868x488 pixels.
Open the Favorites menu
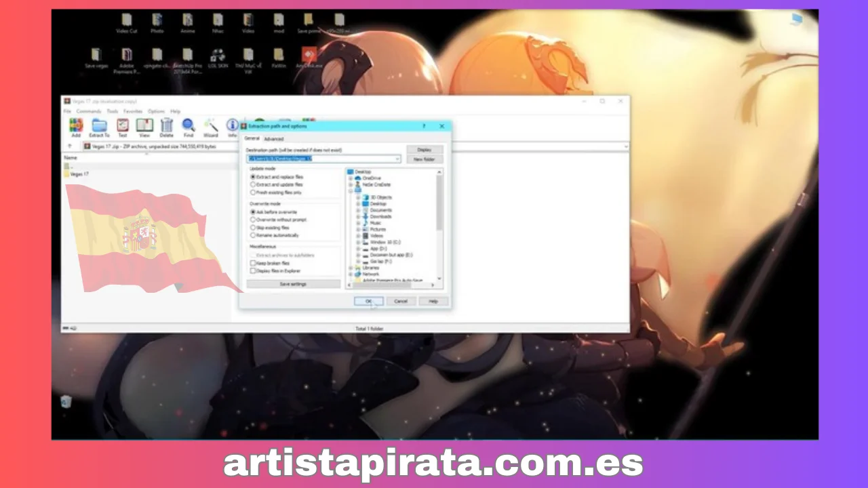pyautogui.click(x=133, y=111)
